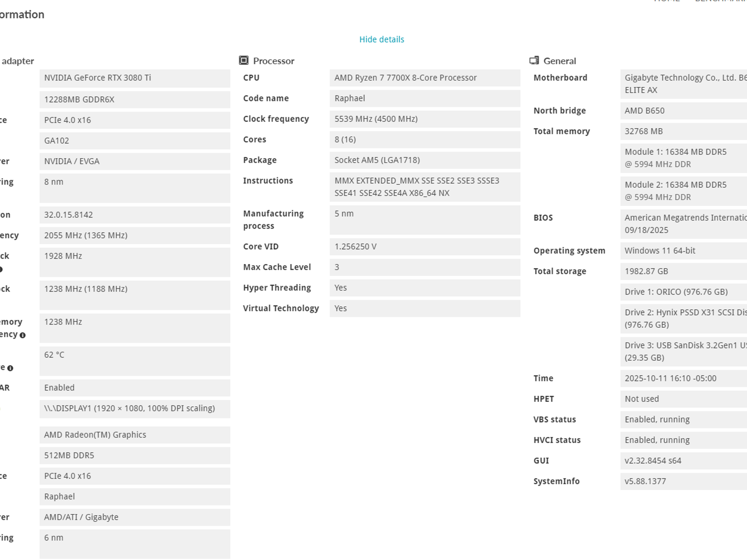The width and height of the screenshot is (747, 560).
Task: Click the Module 2: 16384 MB DDR5 entry
Action: 684,191
